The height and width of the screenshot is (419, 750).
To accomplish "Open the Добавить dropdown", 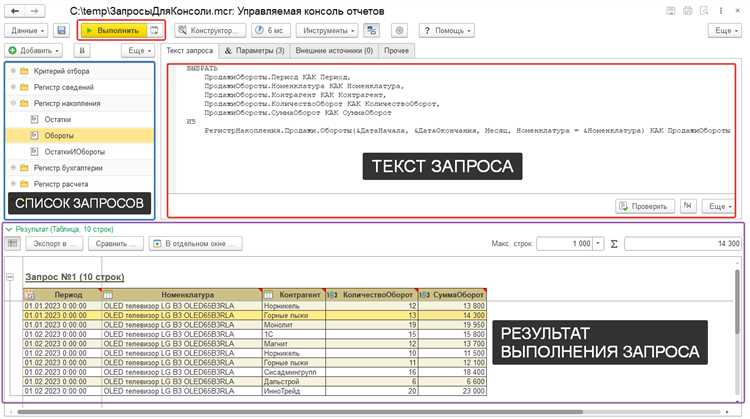I will (33, 50).
